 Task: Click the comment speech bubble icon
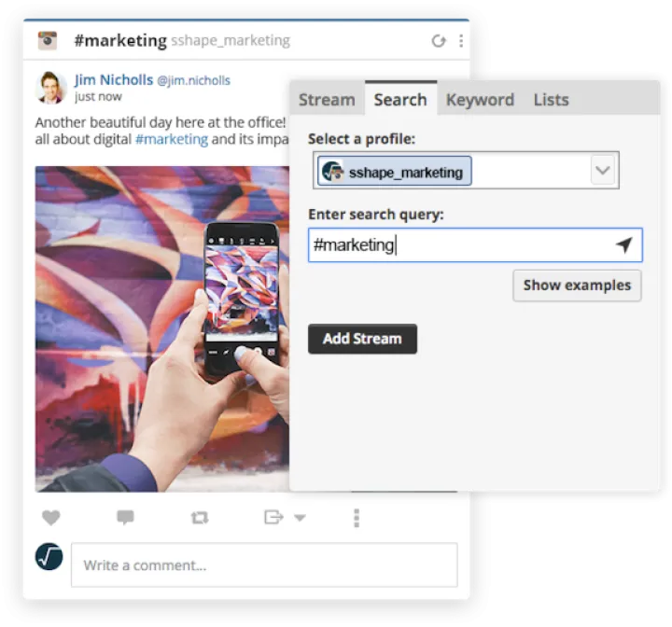pos(125,518)
